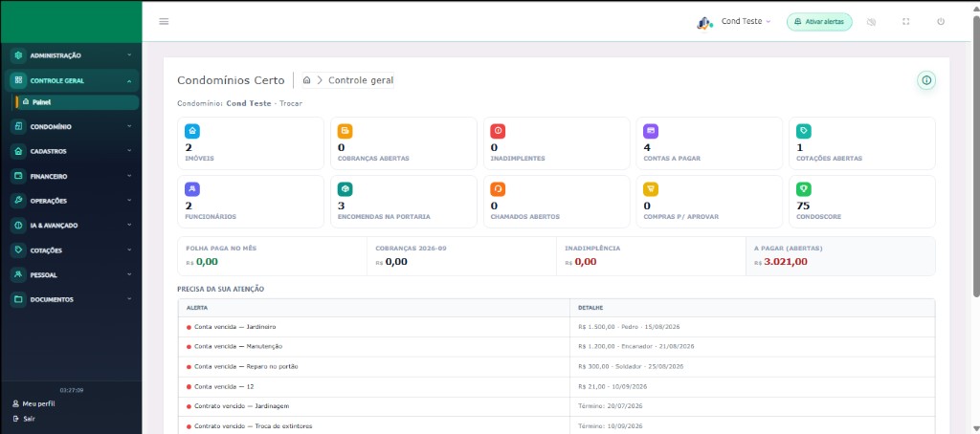Click the Condomínios Certo page title
Screen dimensions: 980x434
(x=231, y=80)
